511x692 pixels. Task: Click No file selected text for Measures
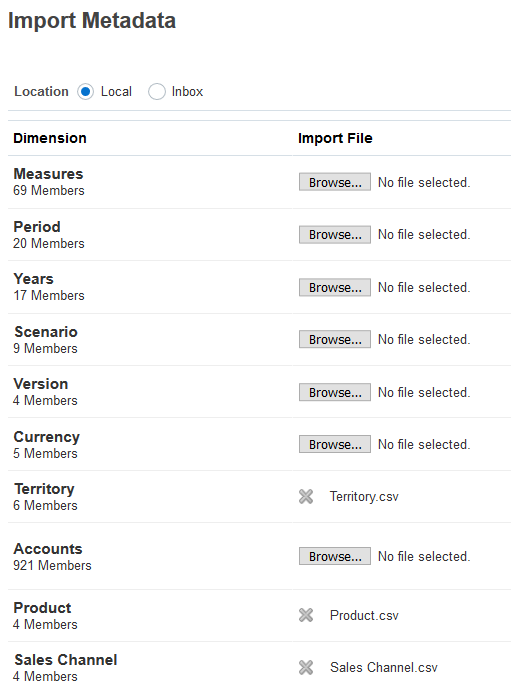[x=424, y=182]
